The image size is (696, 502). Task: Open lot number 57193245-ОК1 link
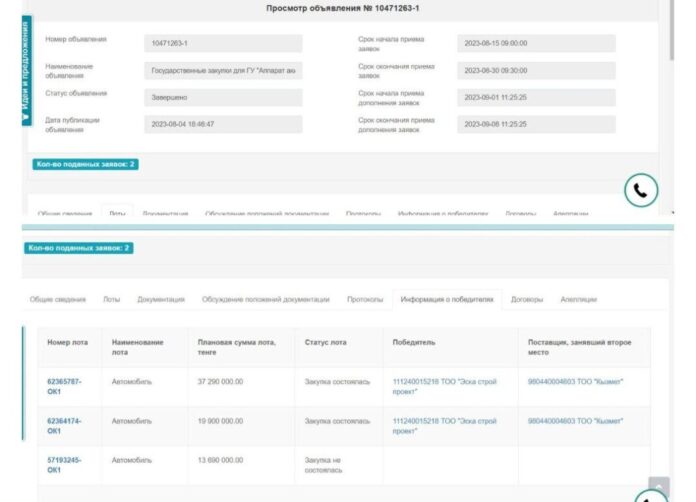[64, 465]
